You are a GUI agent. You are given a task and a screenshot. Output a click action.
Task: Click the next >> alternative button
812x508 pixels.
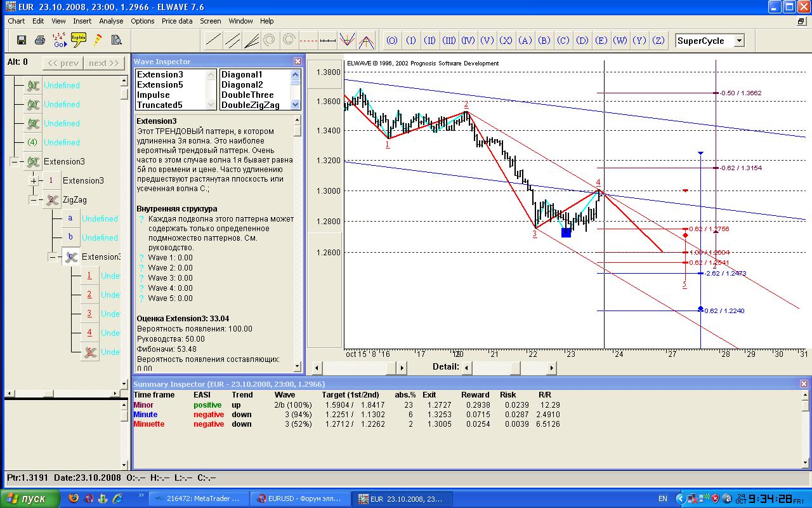click(104, 63)
